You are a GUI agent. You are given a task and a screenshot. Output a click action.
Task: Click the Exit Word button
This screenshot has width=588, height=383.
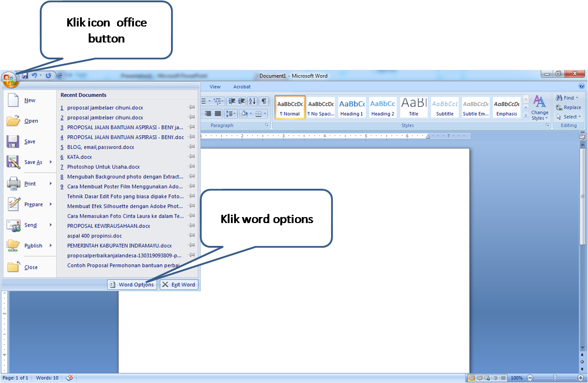[179, 284]
